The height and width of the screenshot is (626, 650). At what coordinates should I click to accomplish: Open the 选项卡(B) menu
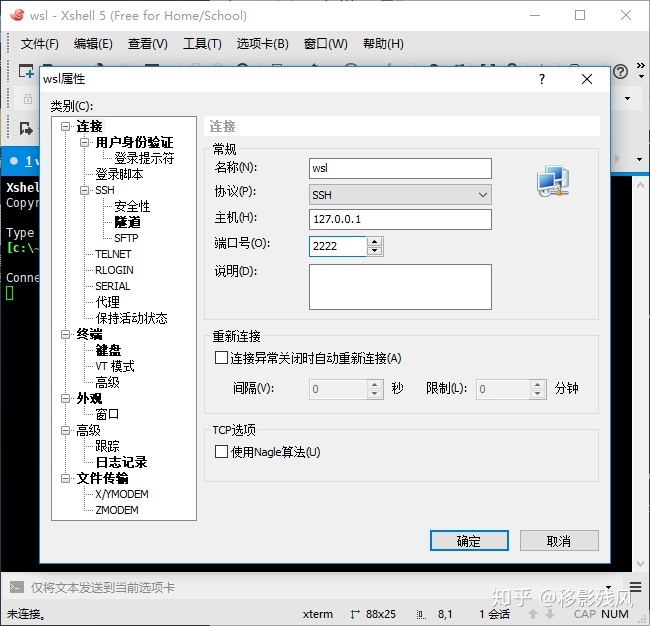point(262,44)
